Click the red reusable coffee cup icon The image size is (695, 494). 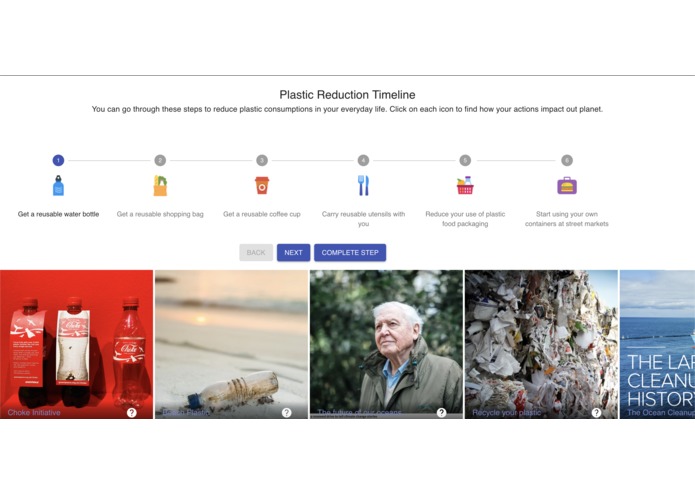tap(262, 186)
